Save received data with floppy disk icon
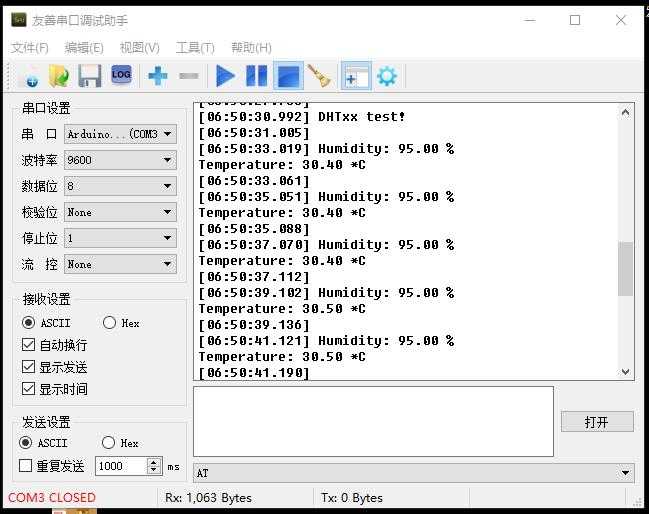Image resolution: width=649 pixels, height=514 pixels. [90, 76]
